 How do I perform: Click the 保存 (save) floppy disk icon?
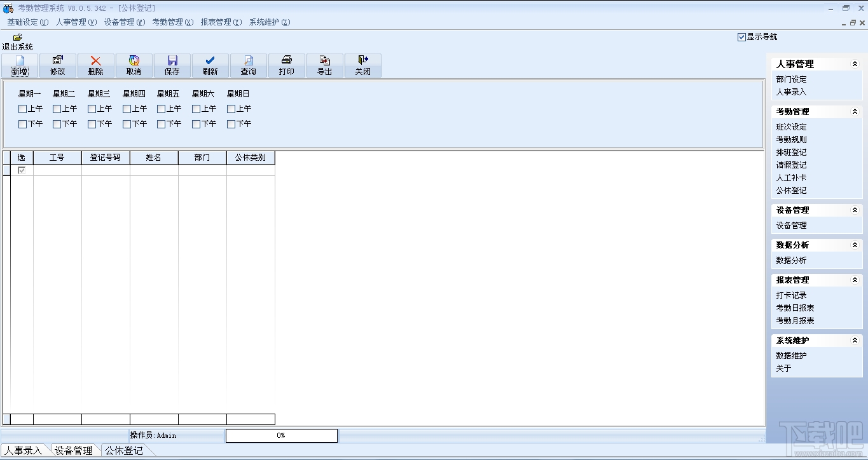(172, 60)
